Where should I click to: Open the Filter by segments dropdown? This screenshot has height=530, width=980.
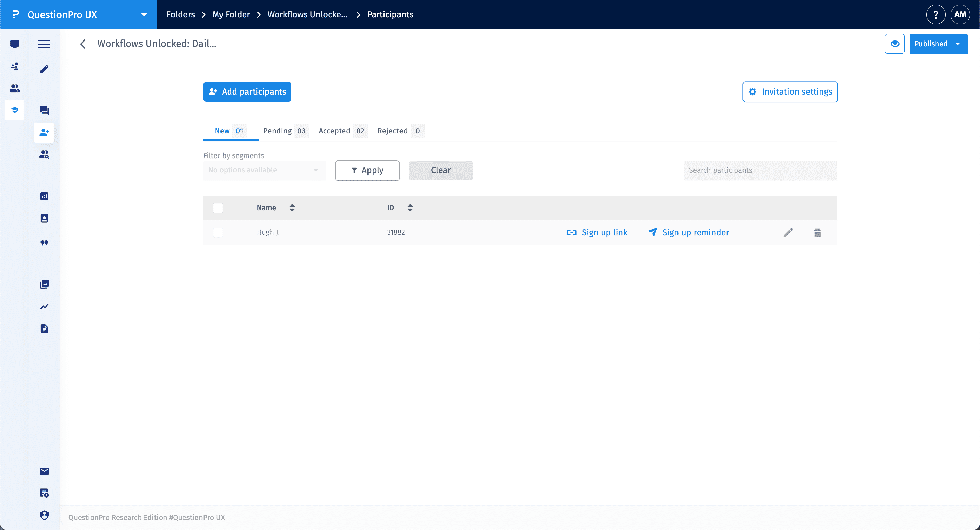(264, 170)
